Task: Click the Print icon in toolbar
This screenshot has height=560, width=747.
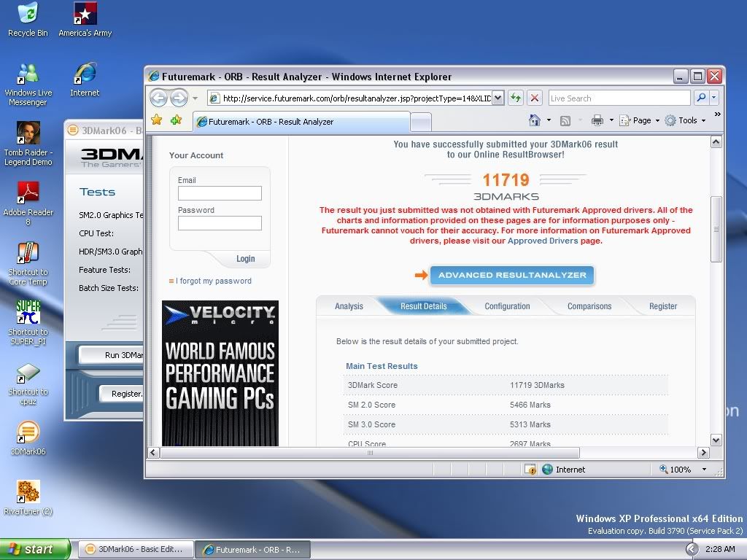Action: [x=597, y=120]
